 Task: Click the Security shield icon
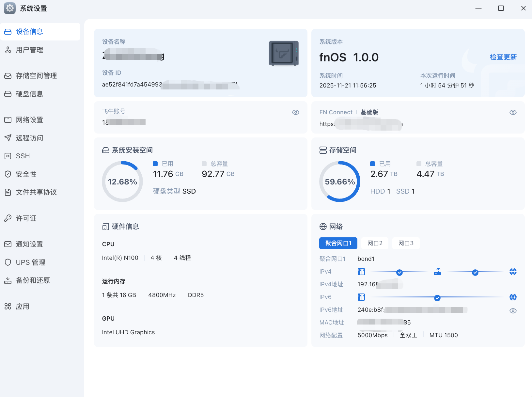(x=8, y=174)
